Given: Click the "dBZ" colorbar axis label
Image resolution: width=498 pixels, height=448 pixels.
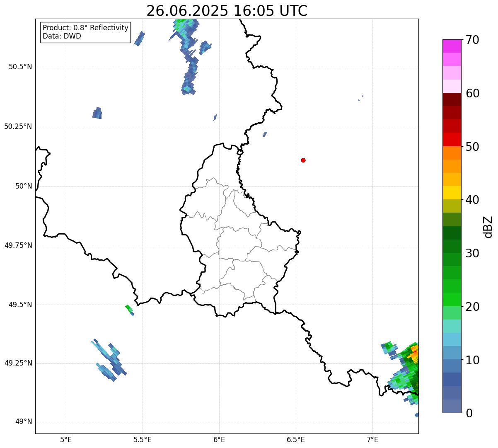Looking at the screenshot, I should [488, 227].
